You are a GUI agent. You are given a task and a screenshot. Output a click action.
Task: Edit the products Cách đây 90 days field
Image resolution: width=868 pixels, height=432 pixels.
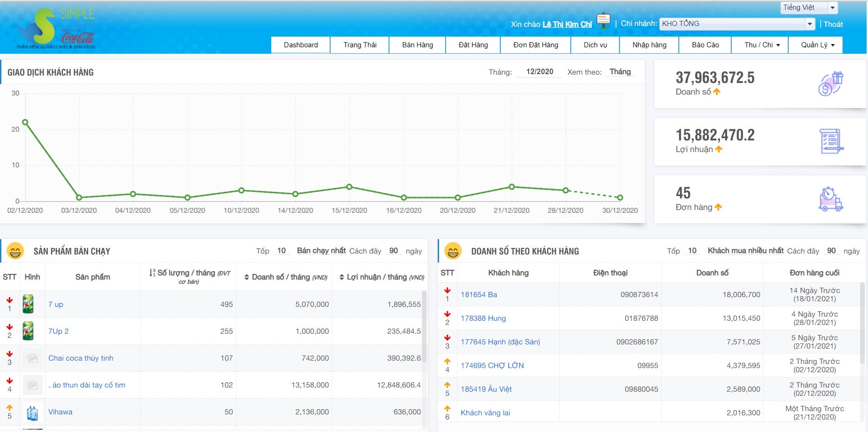point(394,251)
